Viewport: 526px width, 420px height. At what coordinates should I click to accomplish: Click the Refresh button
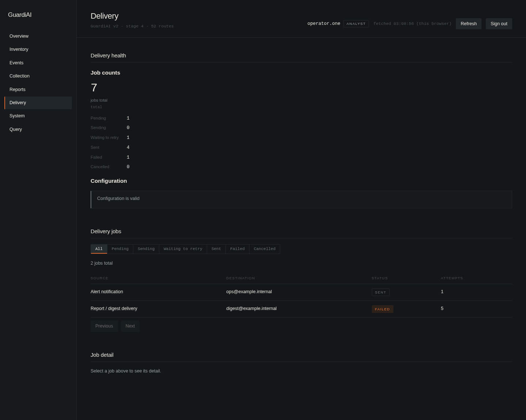pos(469,24)
